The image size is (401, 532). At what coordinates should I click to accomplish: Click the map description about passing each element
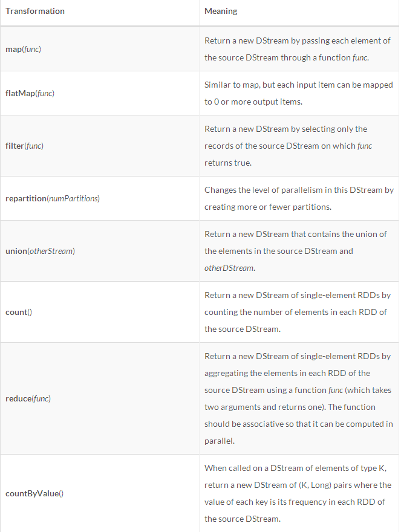click(298, 49)
